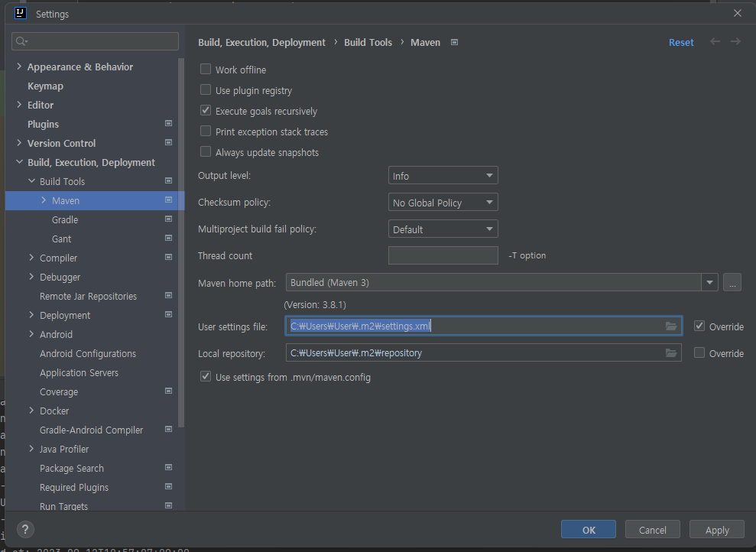The width and height of the screenshot is (756, 552).
Task: Select Gant in Build Tools
Action: tap(61, 239)
